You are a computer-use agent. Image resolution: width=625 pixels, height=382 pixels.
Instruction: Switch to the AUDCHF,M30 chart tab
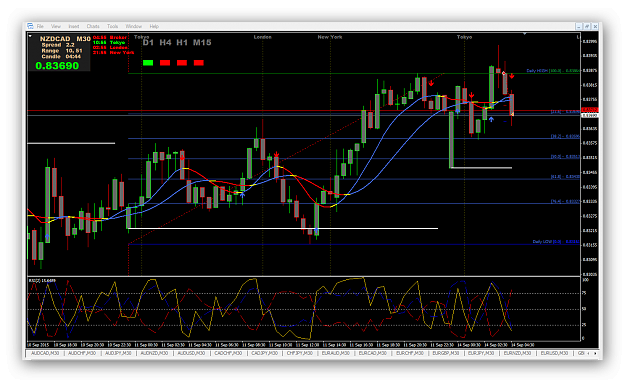point(82,353)
